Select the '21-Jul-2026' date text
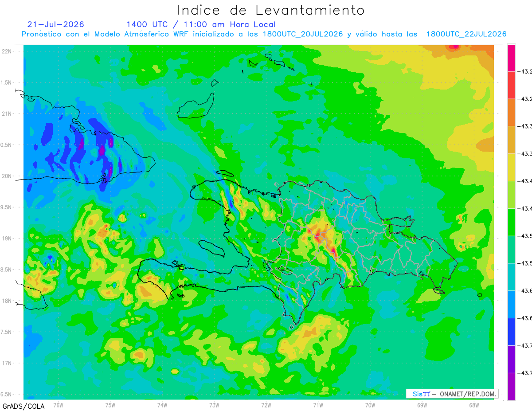This screenshot has height=411, width=532. click(55, 24)
